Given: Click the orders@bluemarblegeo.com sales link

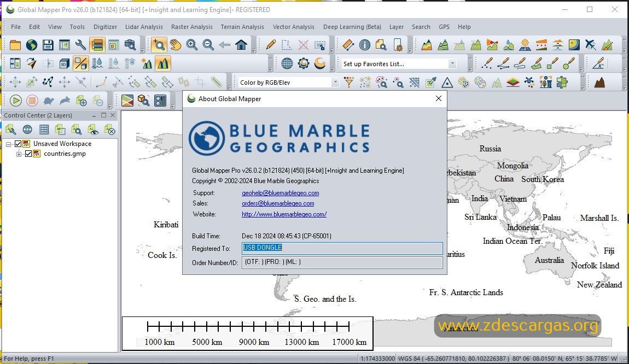Looking at the screenshot, I should 278,203.
